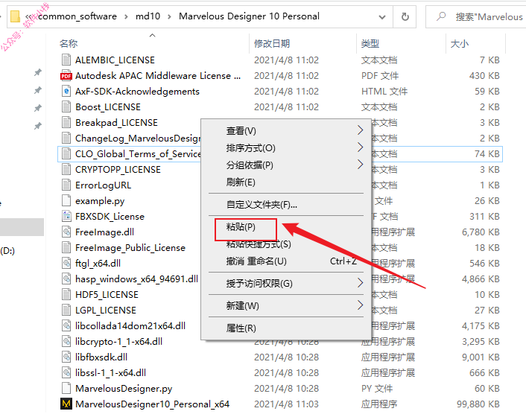Click the PDF icon of Autodesk APAC Middleware License

point(66,76)
